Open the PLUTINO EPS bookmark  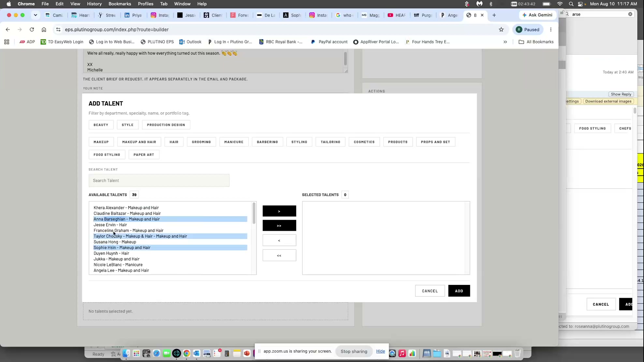[x=157, y=42]
